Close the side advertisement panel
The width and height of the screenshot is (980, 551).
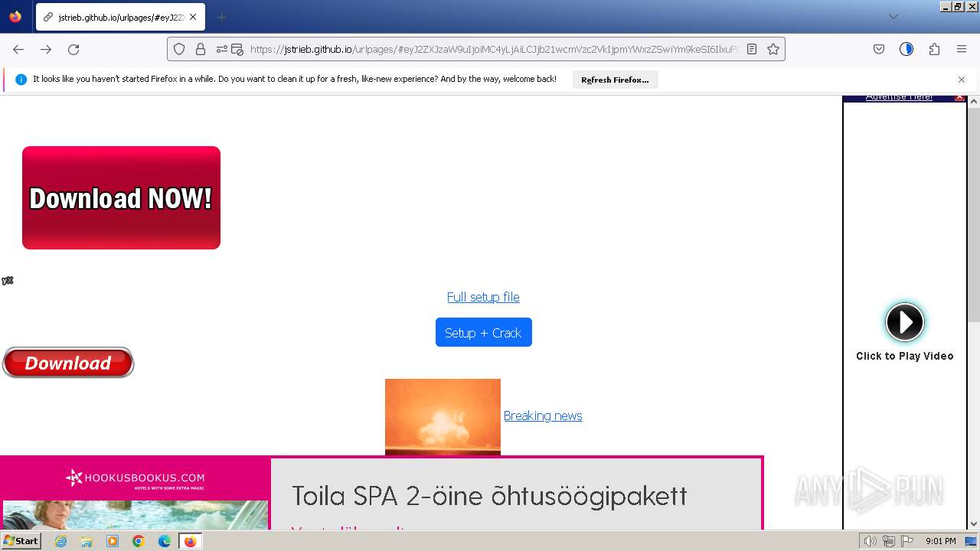tap(960, 98)
